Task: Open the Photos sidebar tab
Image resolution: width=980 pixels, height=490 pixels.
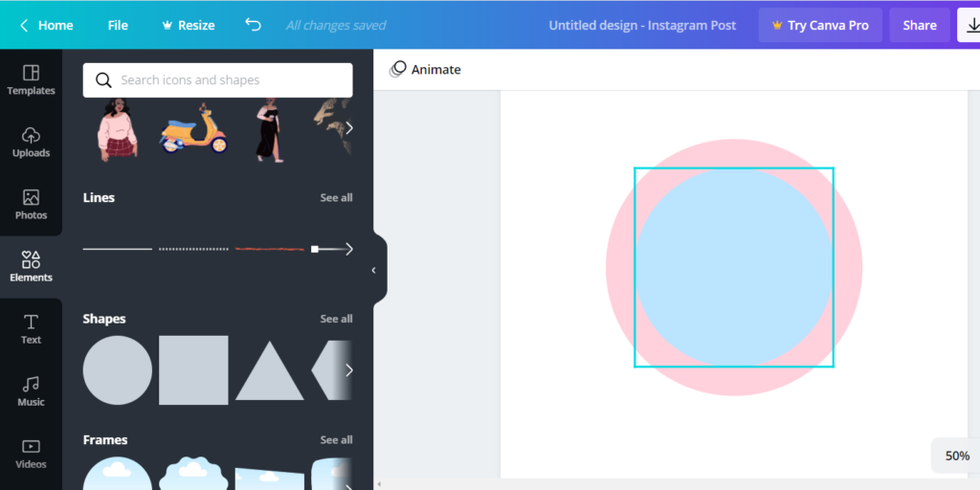Action: point(31,205)
